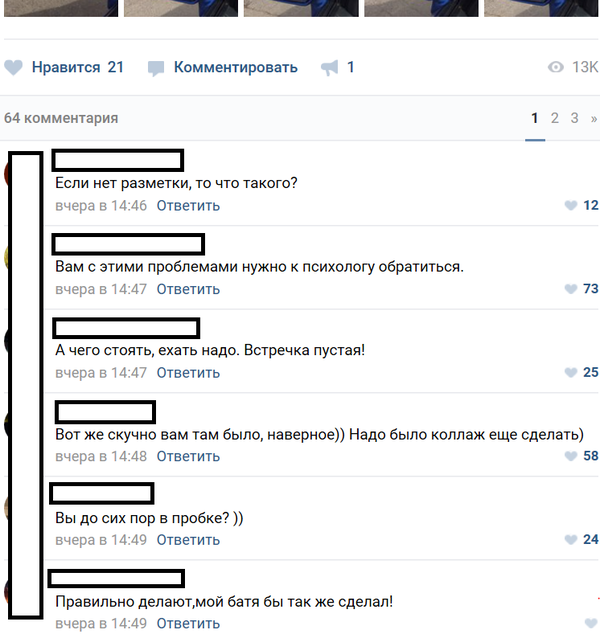Open timestamp 'вчера в 14:47' of empty oncoming lane comment
The height and width of the screenshot is (634, 600).
pos(101,372)
